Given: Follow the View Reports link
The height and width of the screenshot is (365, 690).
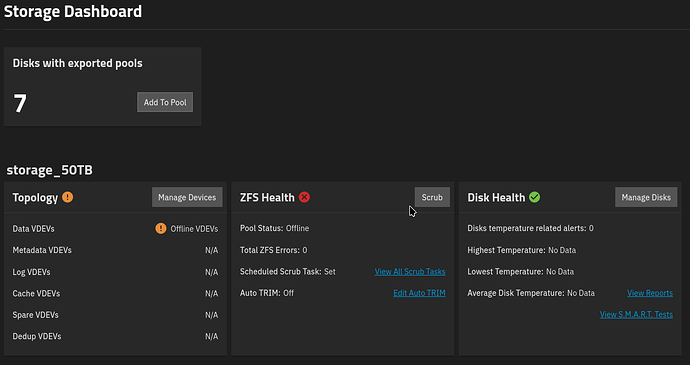Looking at the screenshot, I should [x=650, y=293].
